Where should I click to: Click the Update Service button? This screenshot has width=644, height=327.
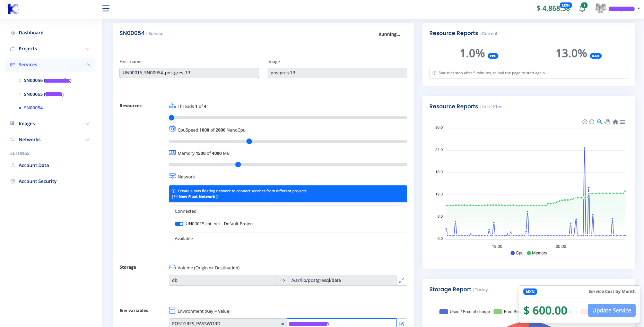click(611, 310)
